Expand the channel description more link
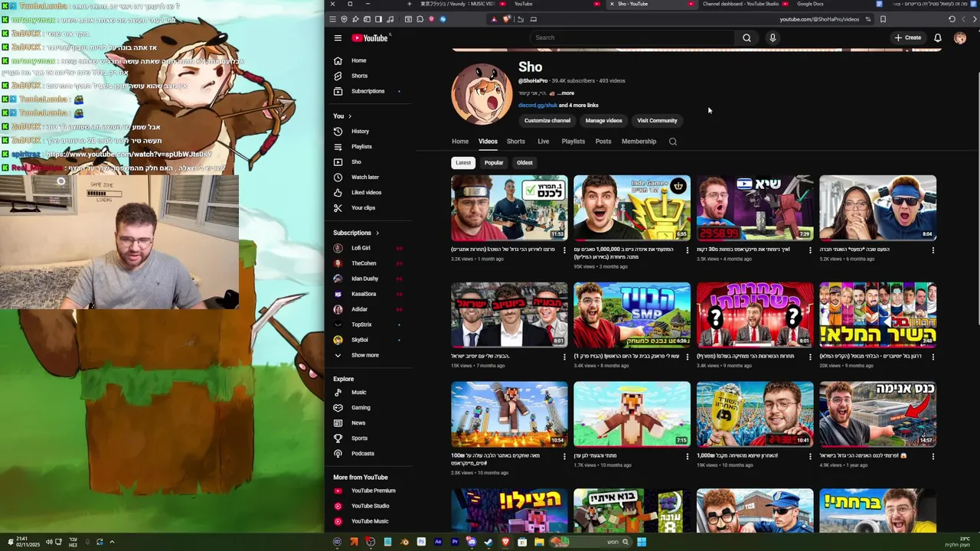 point(565,93)
